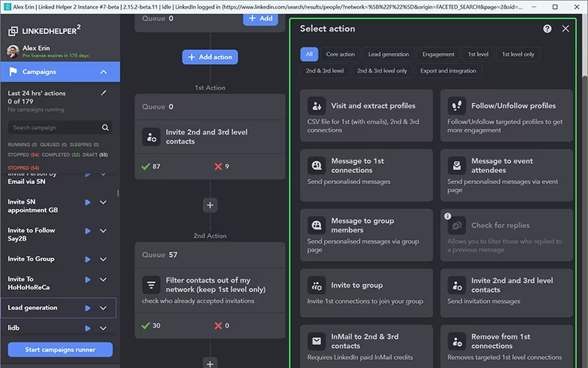Open Invite 2nd and 3rd level contacts workflow action
This screenshot has height=368, width=588.
click(x=210, y=137)
